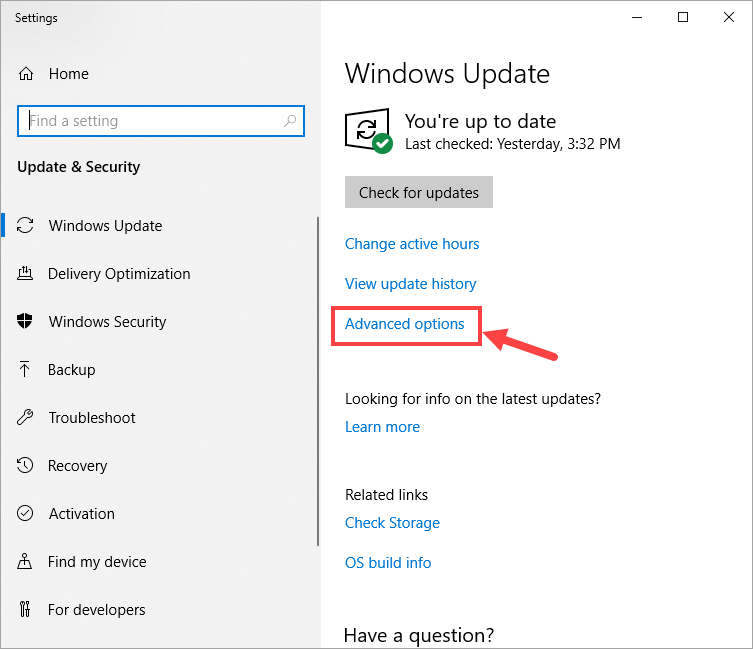Click the Windows Update sync arrows icon

(x=27, y=226)
